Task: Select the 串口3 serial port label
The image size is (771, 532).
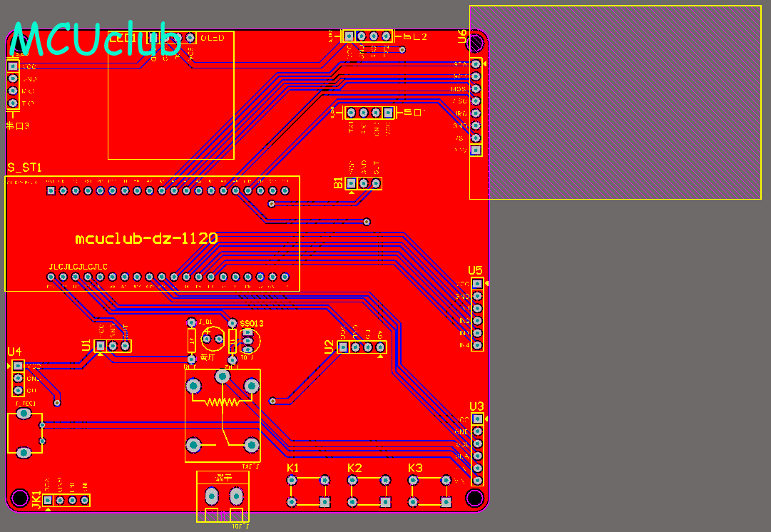Action: [x=18, y=126]
